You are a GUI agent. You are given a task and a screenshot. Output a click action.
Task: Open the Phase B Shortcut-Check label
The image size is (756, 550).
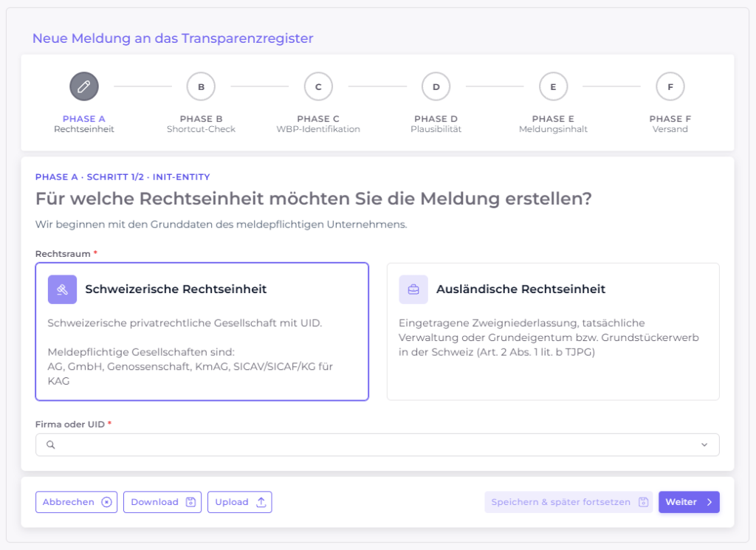click(201, 124)
